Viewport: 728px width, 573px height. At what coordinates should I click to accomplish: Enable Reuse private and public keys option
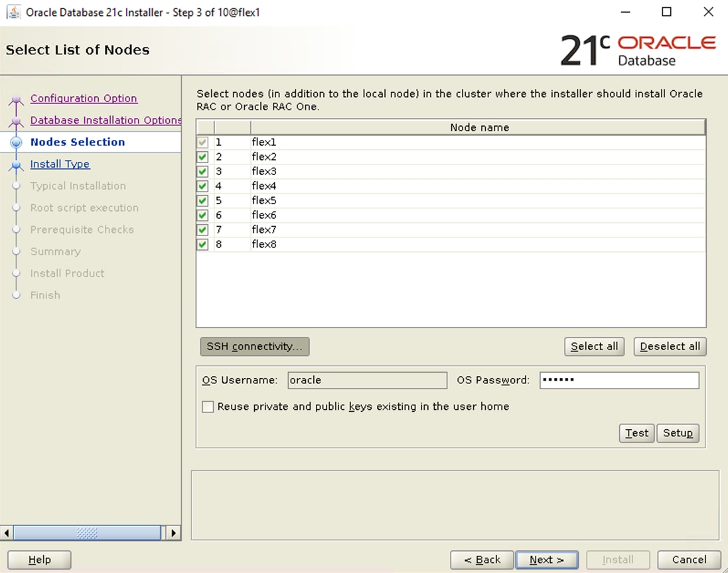coord(208,407)
